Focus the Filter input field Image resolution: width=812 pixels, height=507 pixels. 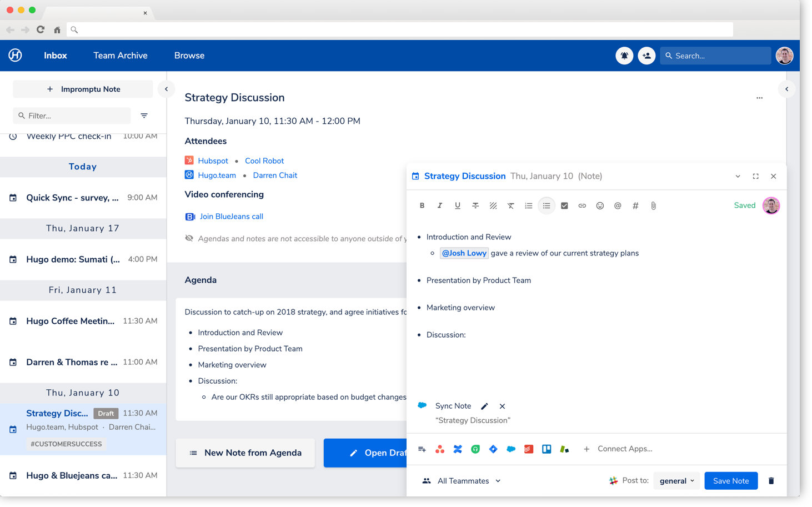(x=72, y=116)
